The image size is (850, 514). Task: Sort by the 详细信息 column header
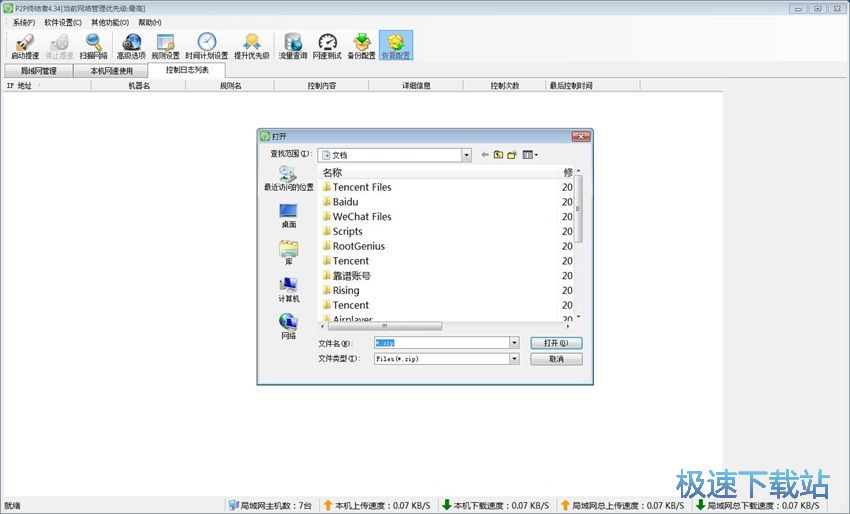416,86
